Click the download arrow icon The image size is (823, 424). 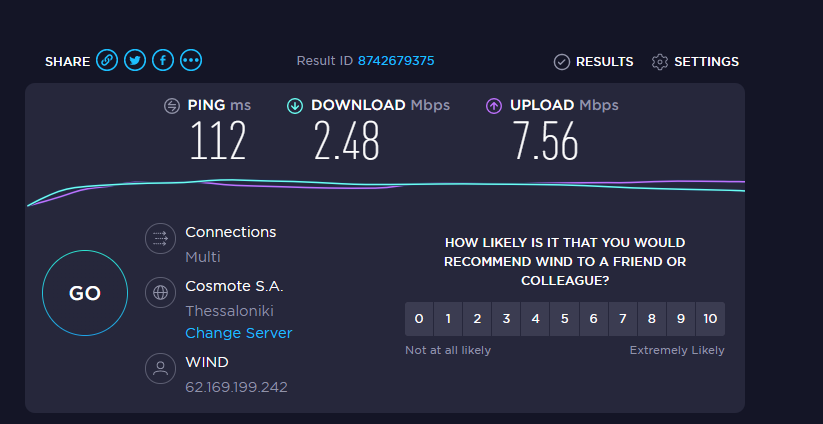click(x=295, y=106)
